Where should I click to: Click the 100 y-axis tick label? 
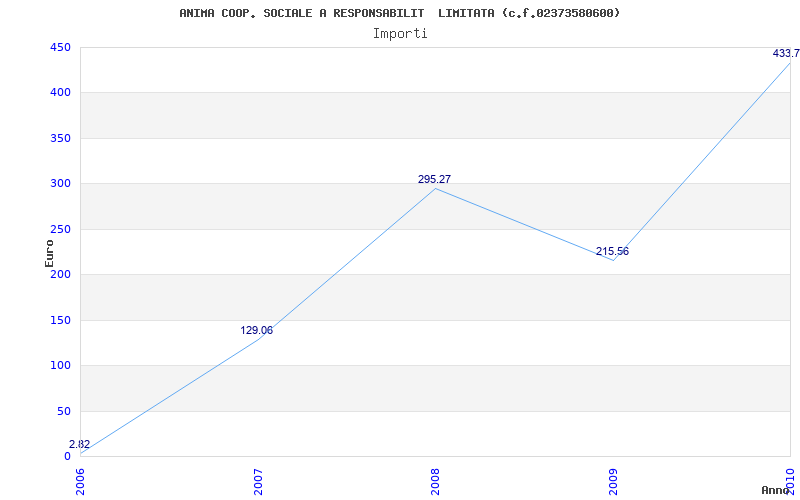60,365
